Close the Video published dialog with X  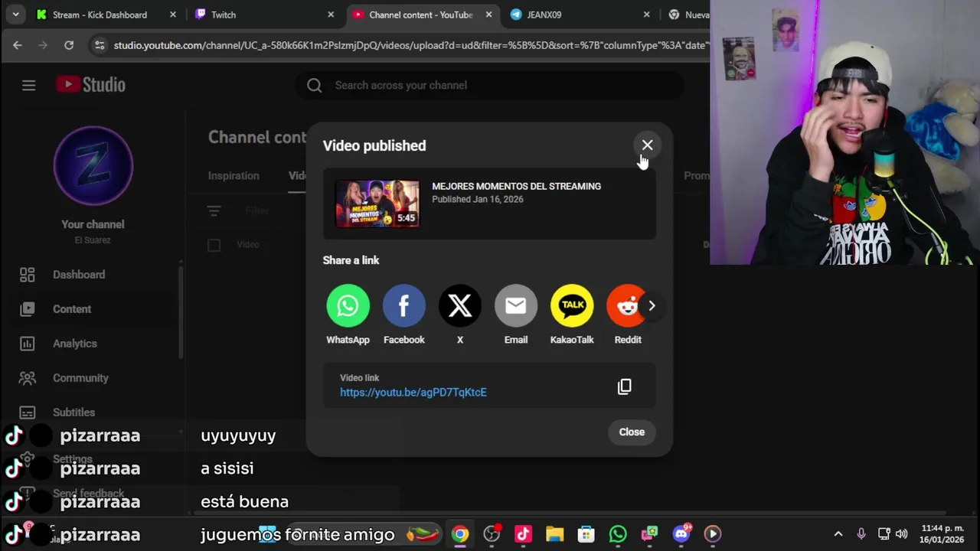click(647, 145)
